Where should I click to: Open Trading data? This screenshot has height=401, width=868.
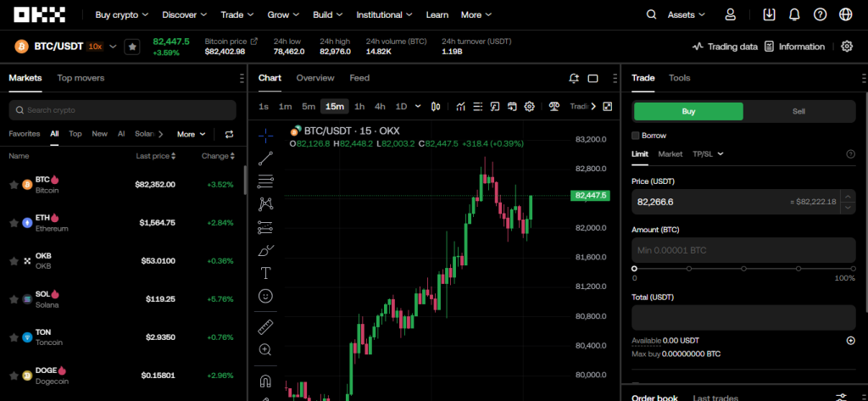tap(725, 47)
